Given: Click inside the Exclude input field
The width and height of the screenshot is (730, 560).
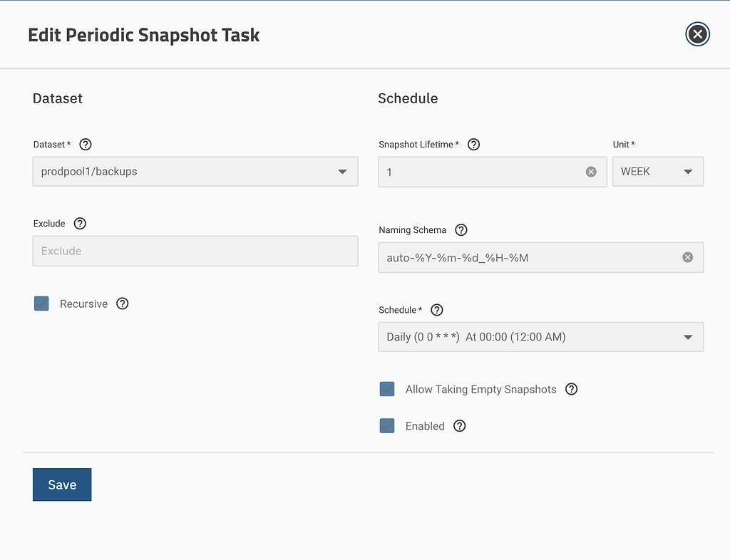Looking at the screenshot, I should (x=195, y=251).
